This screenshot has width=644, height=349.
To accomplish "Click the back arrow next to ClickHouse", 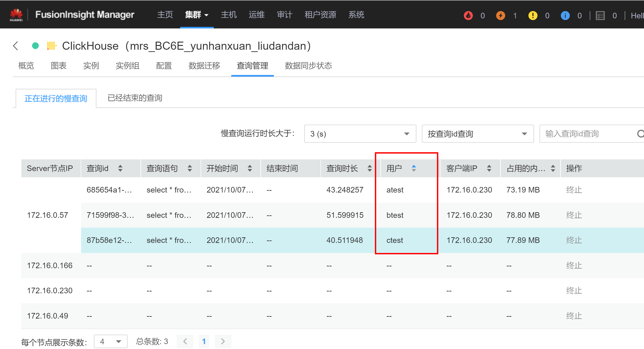I will click(x=15, y=46).
